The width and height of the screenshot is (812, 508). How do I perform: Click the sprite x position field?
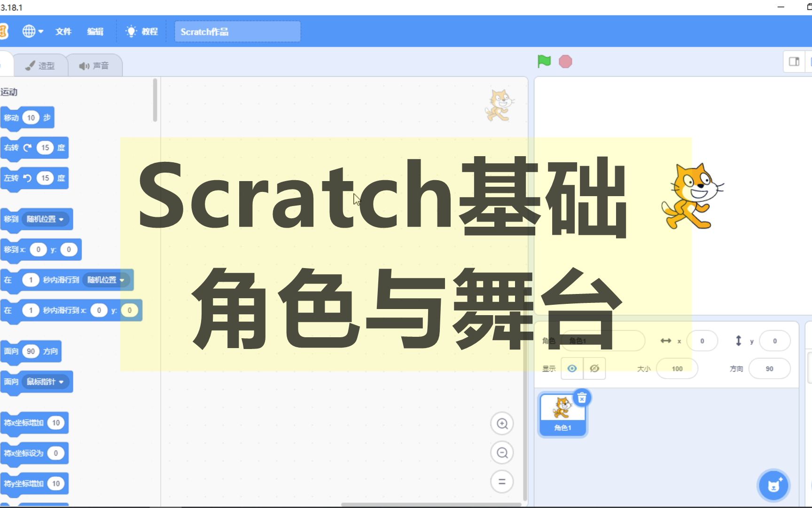click(702, 341)
